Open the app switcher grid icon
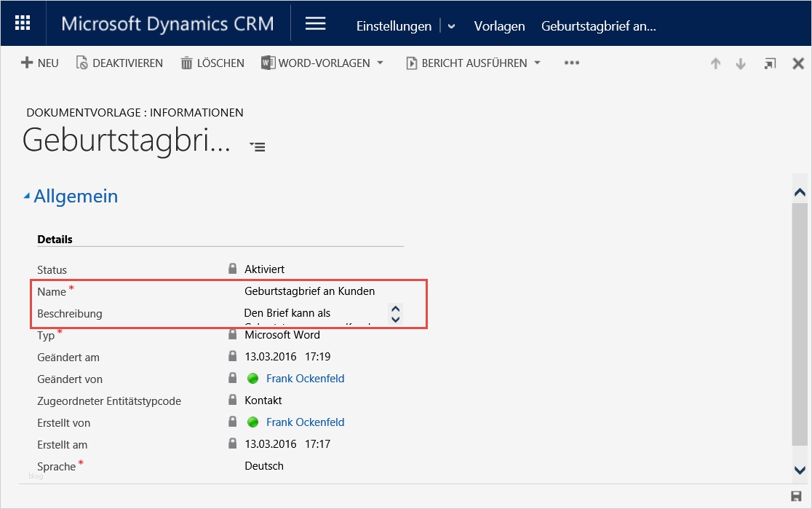This screenshot has width=812, height=509. tap(22, 23)
